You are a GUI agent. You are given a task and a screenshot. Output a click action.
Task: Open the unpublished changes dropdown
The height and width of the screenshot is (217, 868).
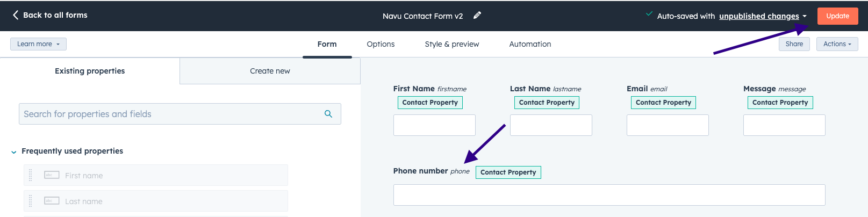[x=763, y=16]
